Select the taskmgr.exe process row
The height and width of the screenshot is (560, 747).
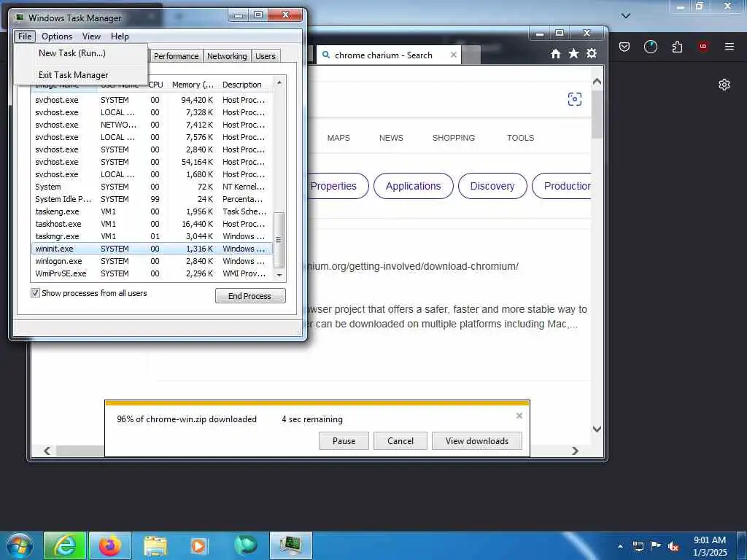[x=152, y=236]
